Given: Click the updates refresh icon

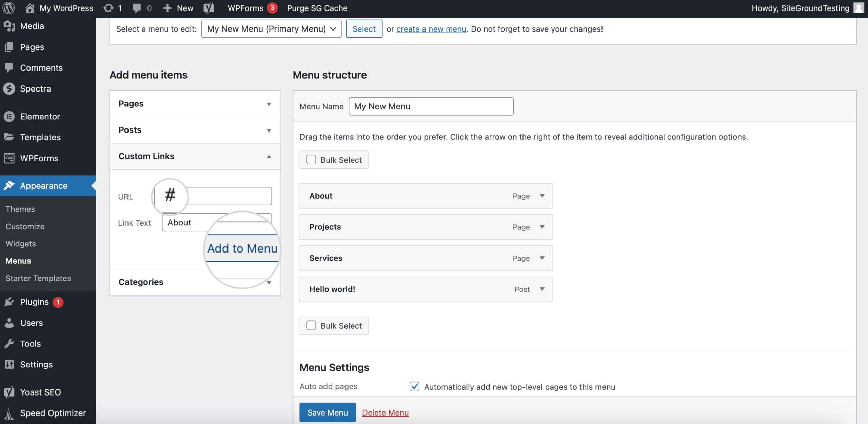Looking at the screenshot, I should [108, 8].
